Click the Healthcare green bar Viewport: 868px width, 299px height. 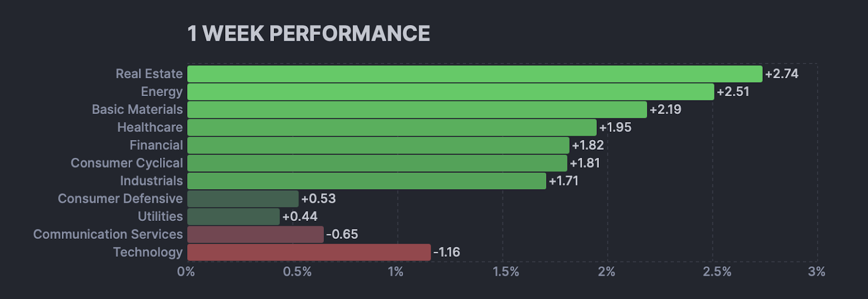pos(392,128)
